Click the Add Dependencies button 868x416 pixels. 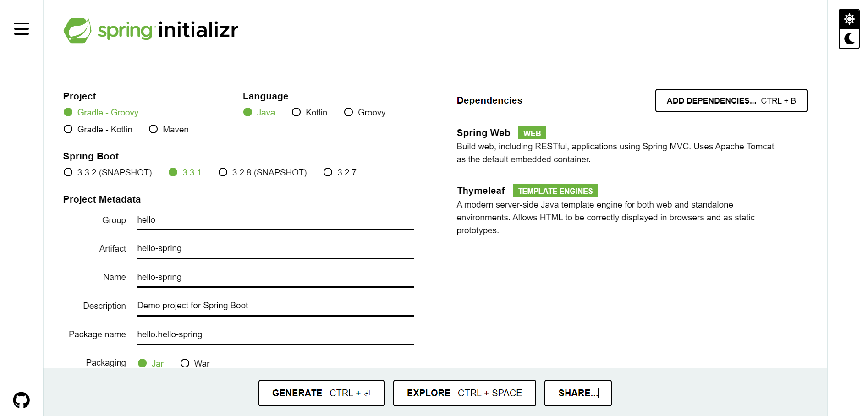731,100
